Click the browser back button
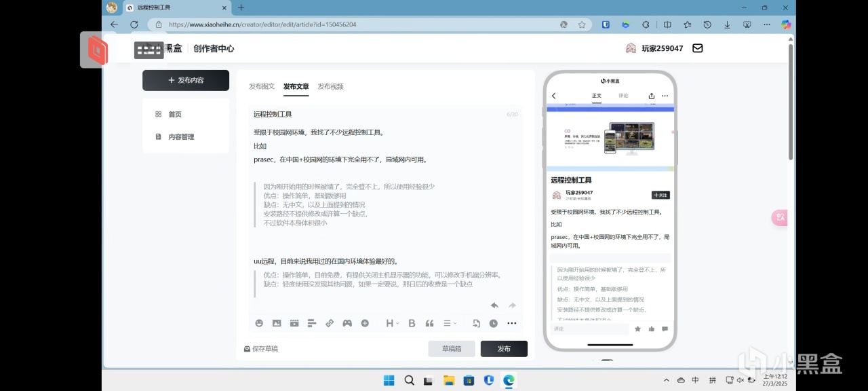The height and width of the screenshot is (391, 868). click(114, 24)
